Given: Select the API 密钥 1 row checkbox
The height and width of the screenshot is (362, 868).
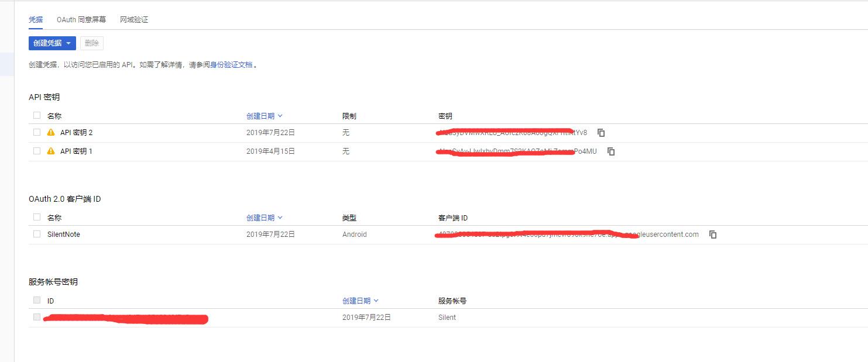Looking at the screenshot, I should [37, 151].
